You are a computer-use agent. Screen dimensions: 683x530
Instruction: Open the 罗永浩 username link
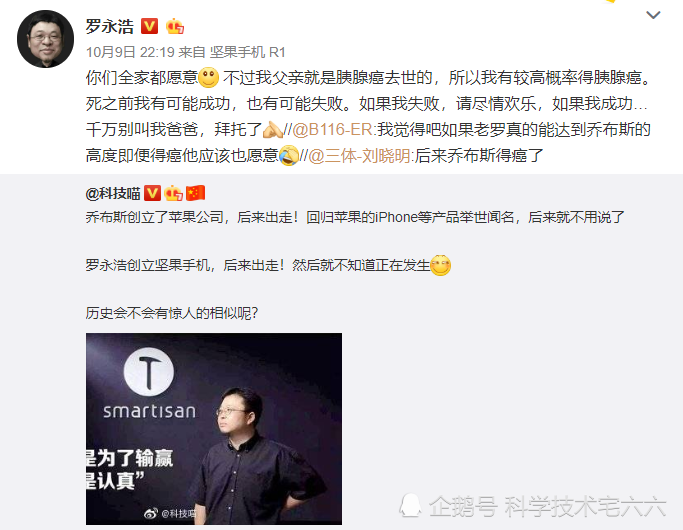click(x=109, y=27)
